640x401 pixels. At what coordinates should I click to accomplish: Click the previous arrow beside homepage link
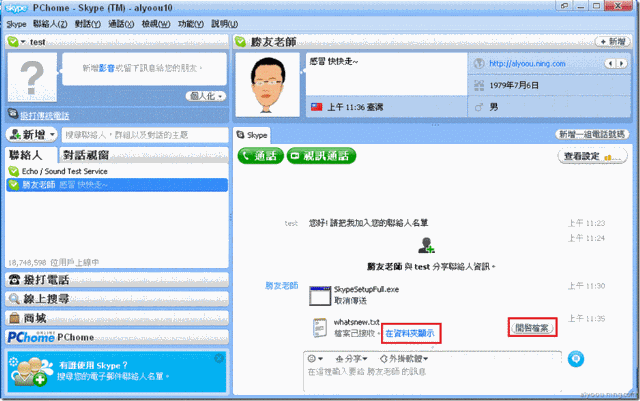[610, 64]
